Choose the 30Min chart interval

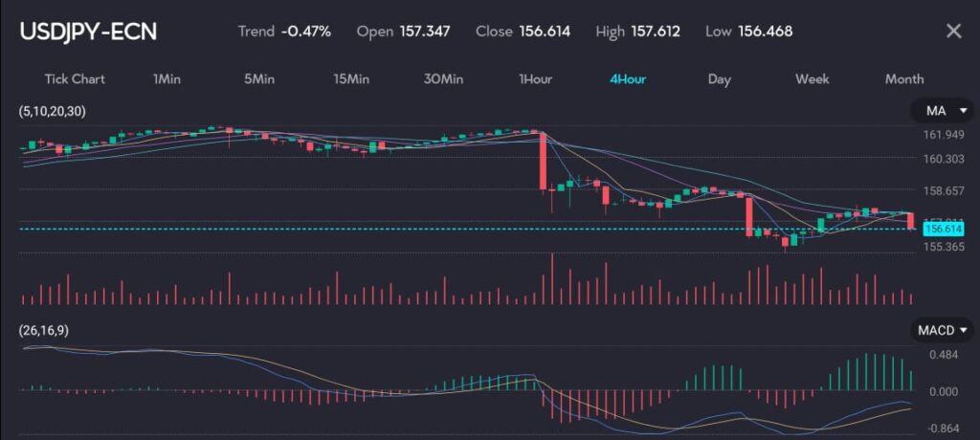point(443,78)
